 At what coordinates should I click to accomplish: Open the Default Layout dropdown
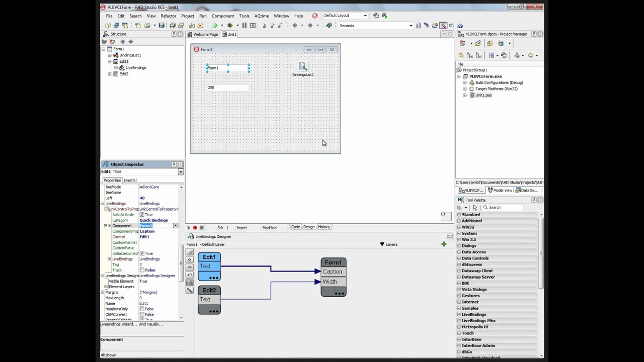(x=365, y=16)
